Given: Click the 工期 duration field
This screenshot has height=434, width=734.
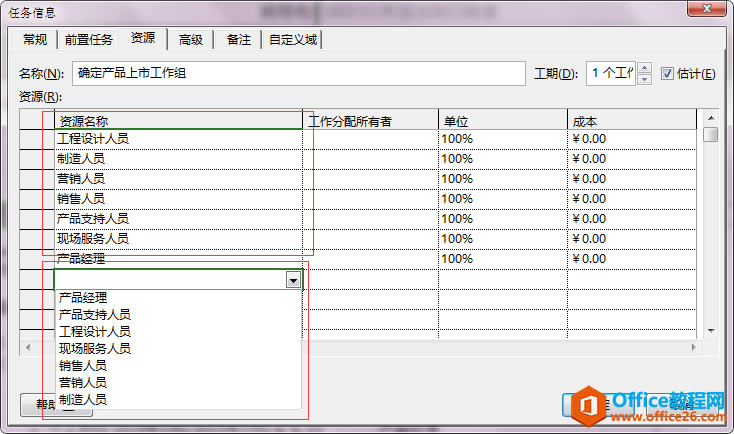Looking at the screenshot, I should tap(611, 74).
